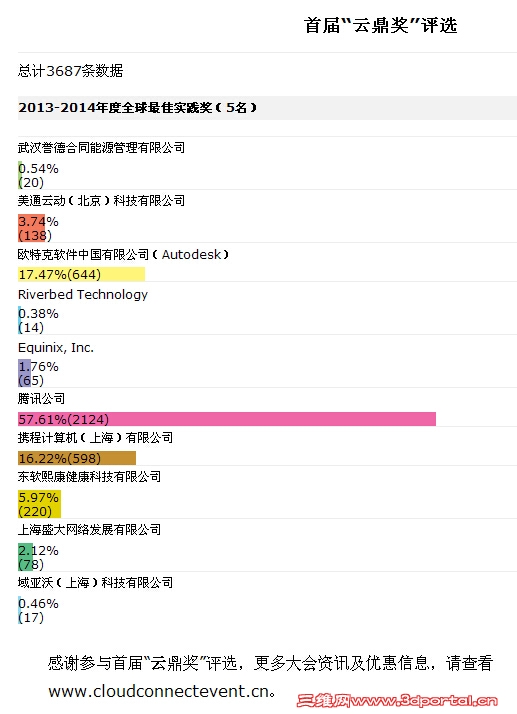Click the brown Ctrip 16.22% bar

(x=77, y=458)
